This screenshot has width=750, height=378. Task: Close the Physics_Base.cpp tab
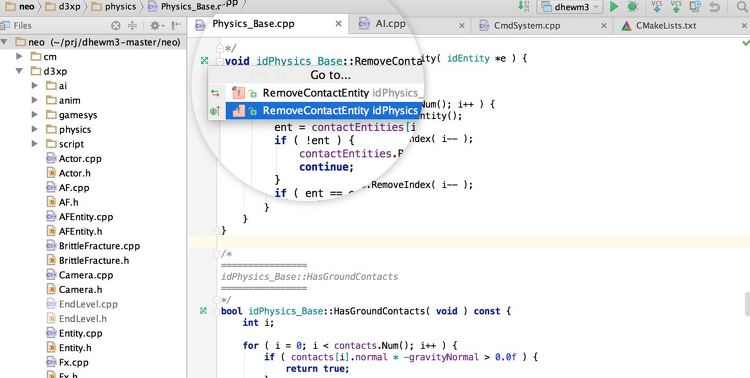point(338,24)
